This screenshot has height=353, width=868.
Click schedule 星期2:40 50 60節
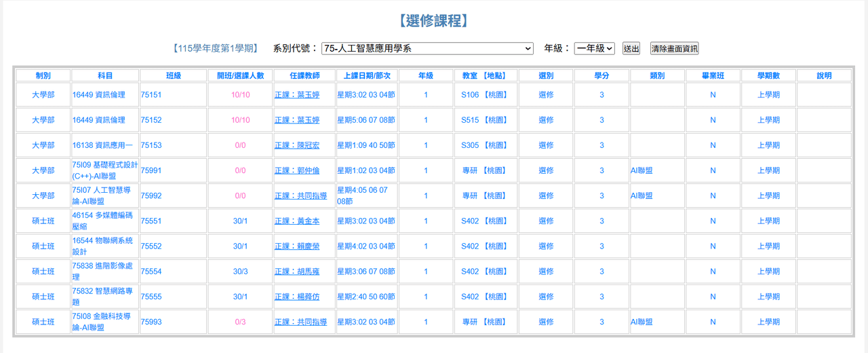pyautogui.click(x=366, y=297)
